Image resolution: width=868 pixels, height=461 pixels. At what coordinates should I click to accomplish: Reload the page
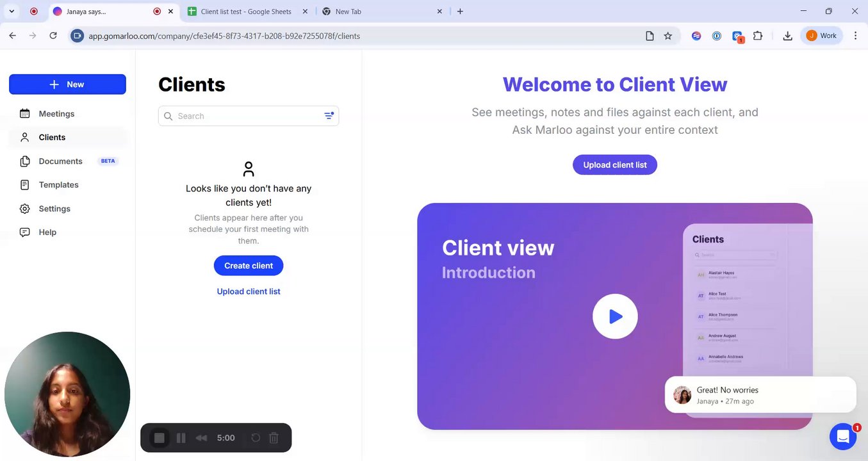(x=53, y=36)
